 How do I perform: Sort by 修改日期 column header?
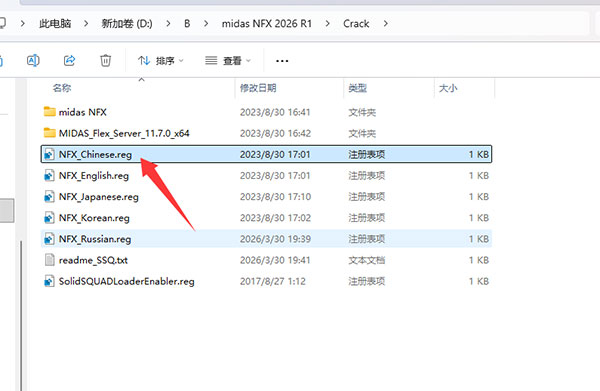pos(258,88)
